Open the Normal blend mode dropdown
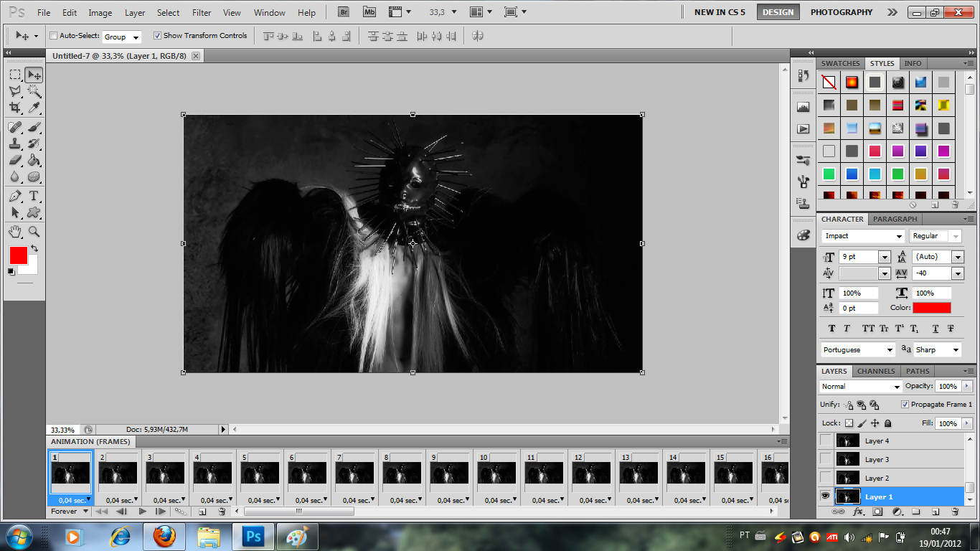980x551 pixels. coord(896,387)
